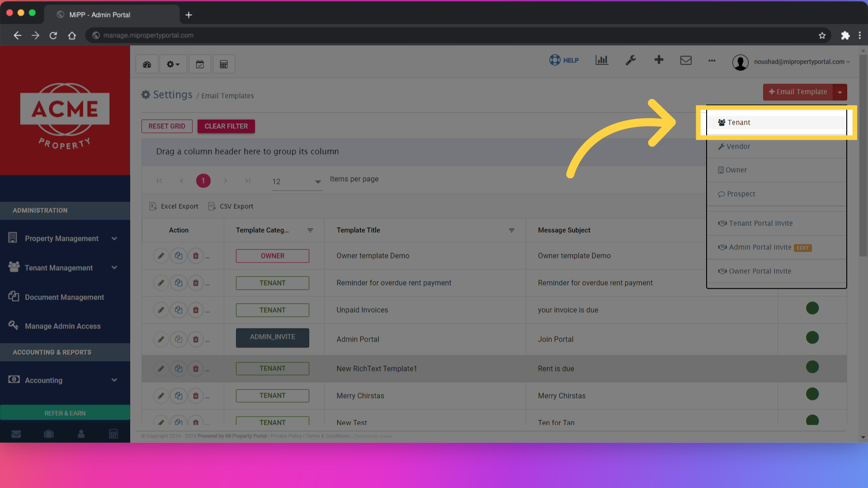Screen dimensions: 868x488
Task: Click the reports bar chart icon
Action: point(601,60)
